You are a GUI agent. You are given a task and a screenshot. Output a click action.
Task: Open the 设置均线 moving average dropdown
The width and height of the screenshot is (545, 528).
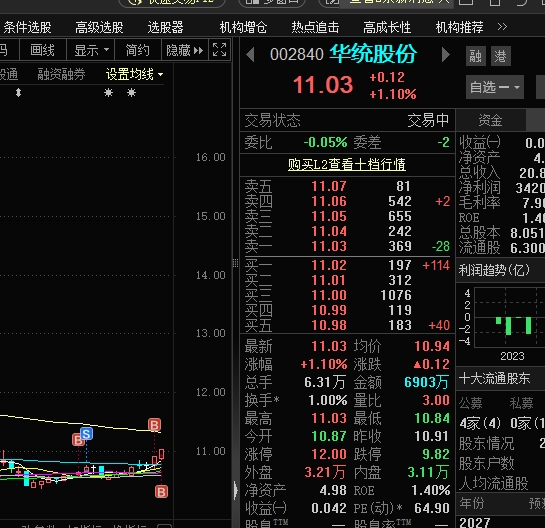click(134, 74)
